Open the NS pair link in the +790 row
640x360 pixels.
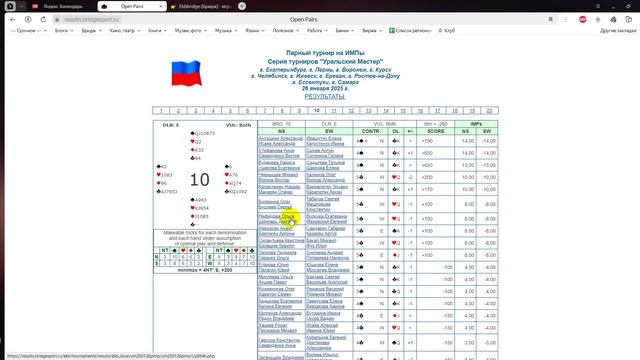(x=281, y=141)
